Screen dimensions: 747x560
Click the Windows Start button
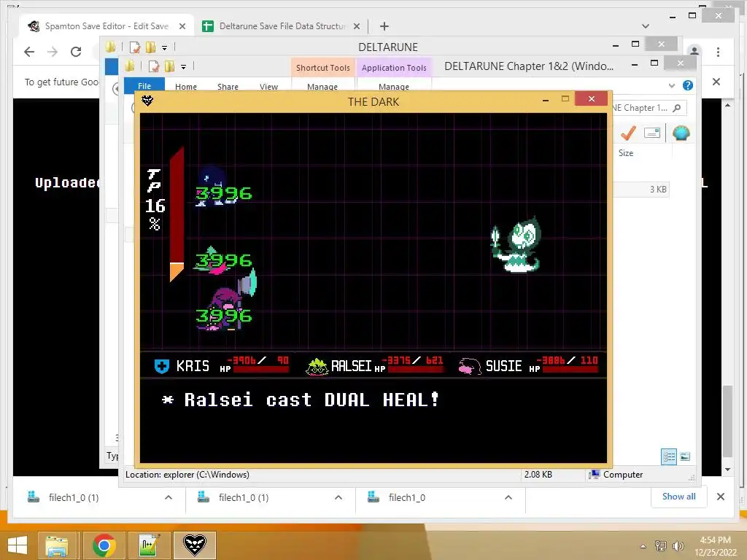pyautogui.click(x=18, y=545)
